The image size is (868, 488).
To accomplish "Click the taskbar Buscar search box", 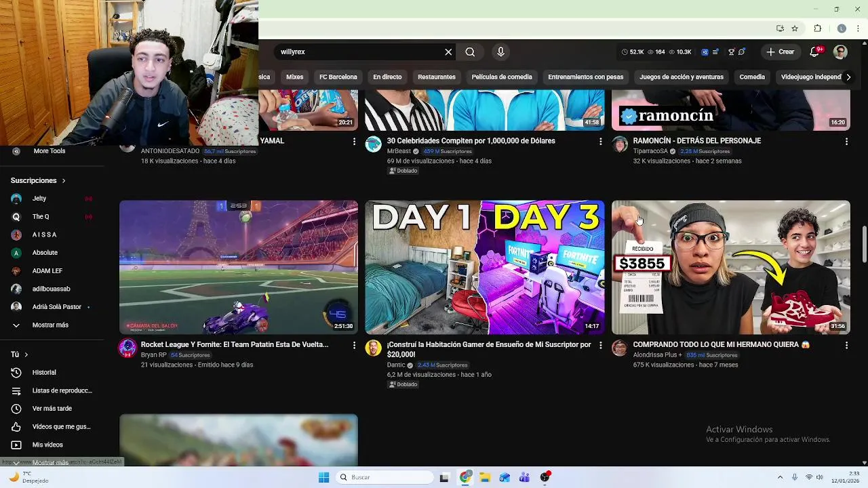I will (x=384, y=477).
